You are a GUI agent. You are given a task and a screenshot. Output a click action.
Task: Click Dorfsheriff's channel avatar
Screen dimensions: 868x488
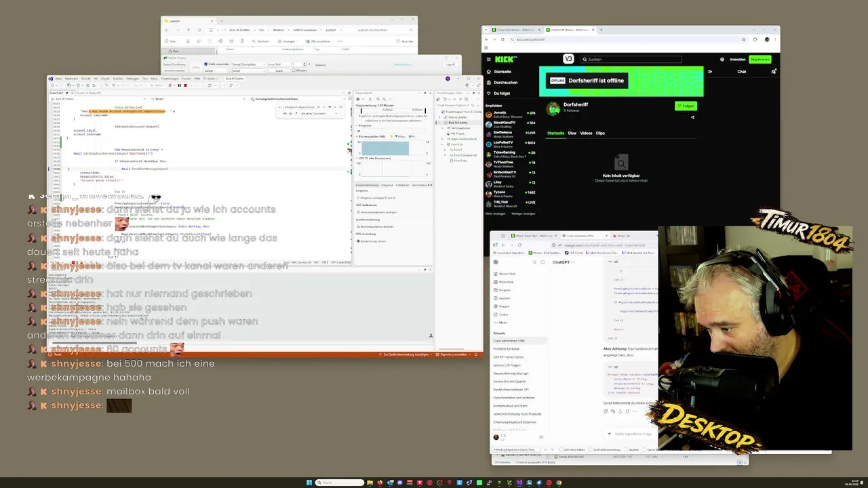point(553,109)
